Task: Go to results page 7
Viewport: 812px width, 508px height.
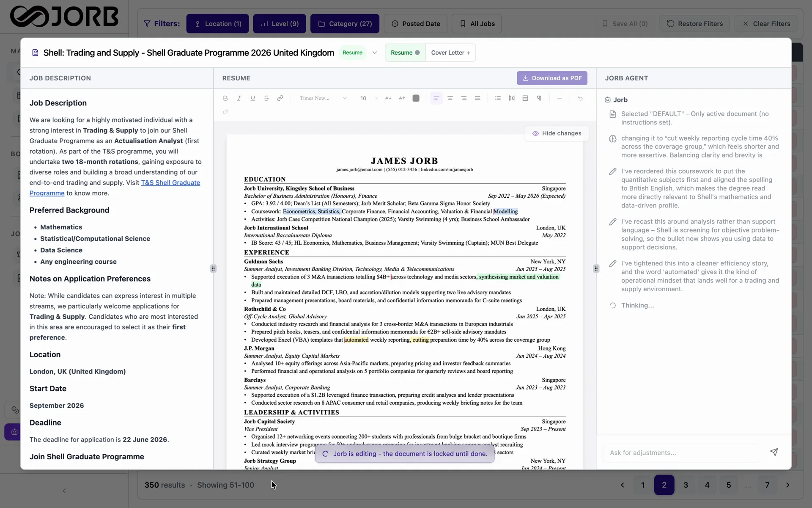Action: click(x=767, y=485)
